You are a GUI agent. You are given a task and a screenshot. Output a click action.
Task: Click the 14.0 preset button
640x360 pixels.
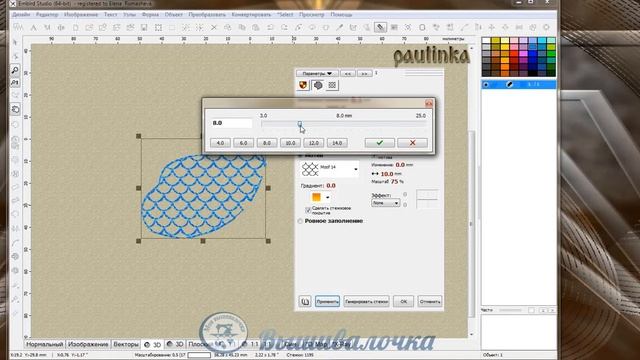tap(337, 143)
